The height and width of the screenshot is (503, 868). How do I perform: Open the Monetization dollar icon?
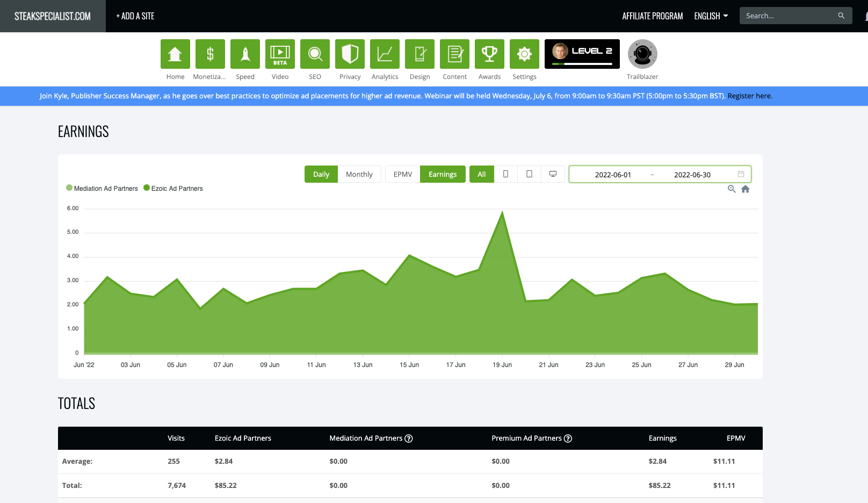pos(210,54)
